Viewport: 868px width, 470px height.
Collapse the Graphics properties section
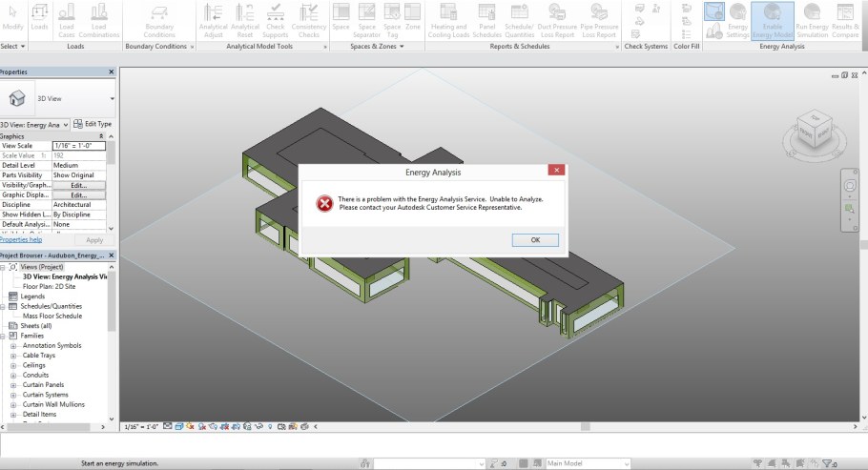click(x=101, y=136)
